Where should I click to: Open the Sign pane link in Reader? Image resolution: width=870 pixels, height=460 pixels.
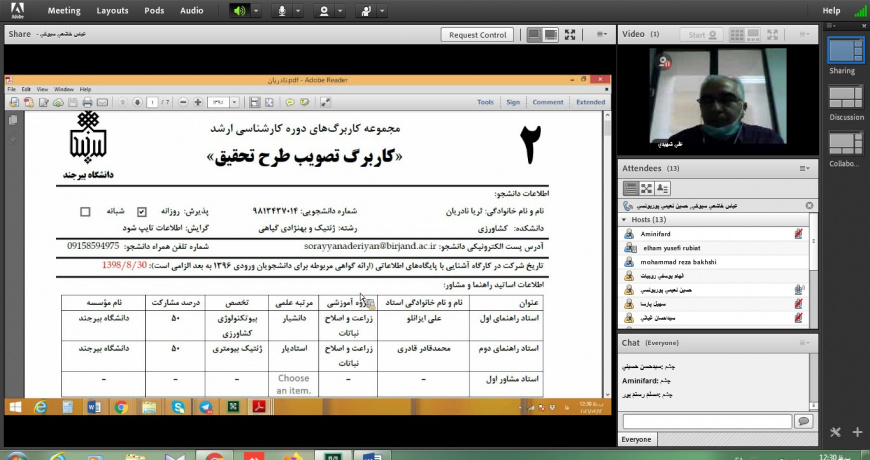pyautogui.click(x=513, y=102)
